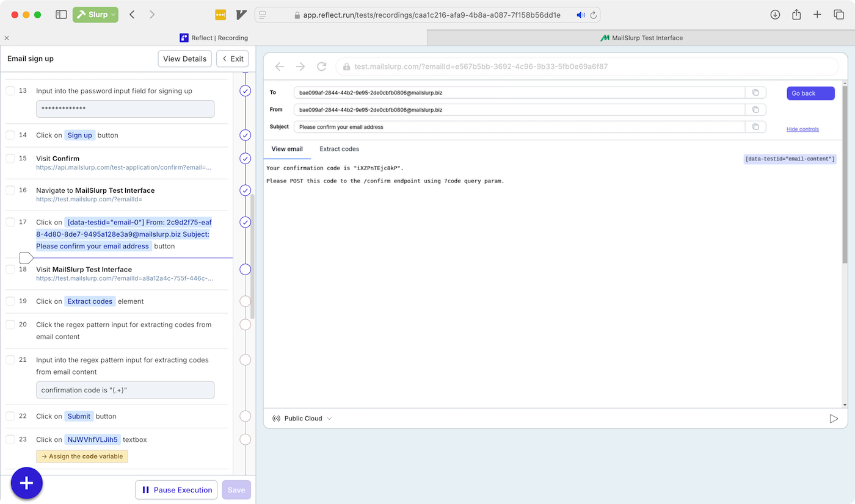Switch to the Extract codes tab

[339, 149]
